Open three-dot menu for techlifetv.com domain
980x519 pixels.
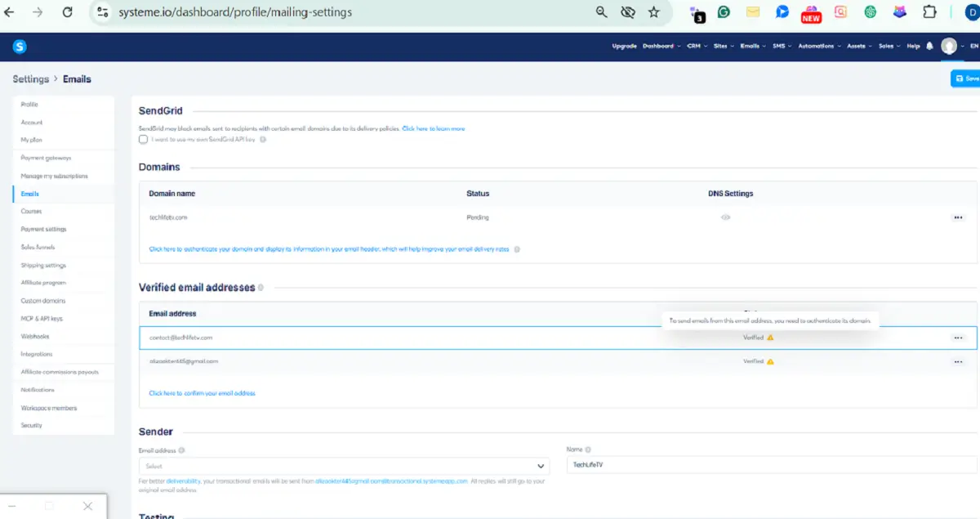click(x=958, y=217)
